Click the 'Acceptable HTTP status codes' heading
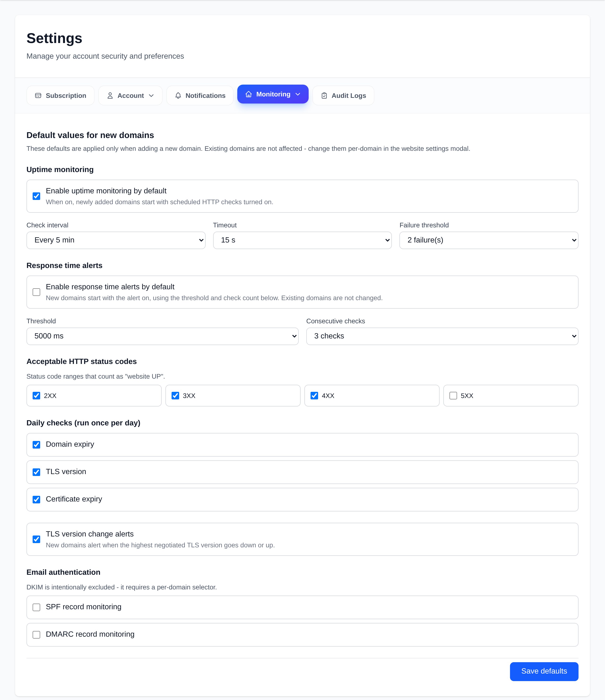Viewport: 605px width, 700px height. click(82, 362)
